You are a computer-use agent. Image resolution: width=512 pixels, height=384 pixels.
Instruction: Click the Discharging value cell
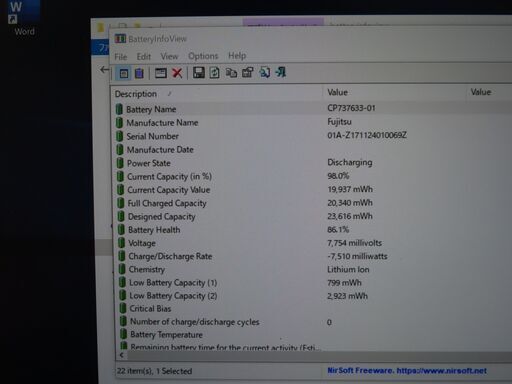(350, 162)
